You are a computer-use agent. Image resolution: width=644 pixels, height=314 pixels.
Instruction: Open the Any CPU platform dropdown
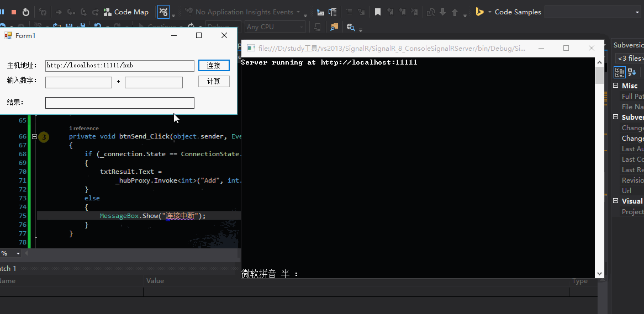pyautogui.click(x=301, y=26)
